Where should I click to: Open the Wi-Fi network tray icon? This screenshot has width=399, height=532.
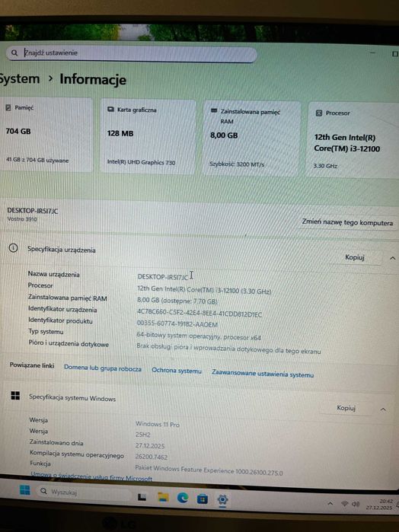click(344, 504)
